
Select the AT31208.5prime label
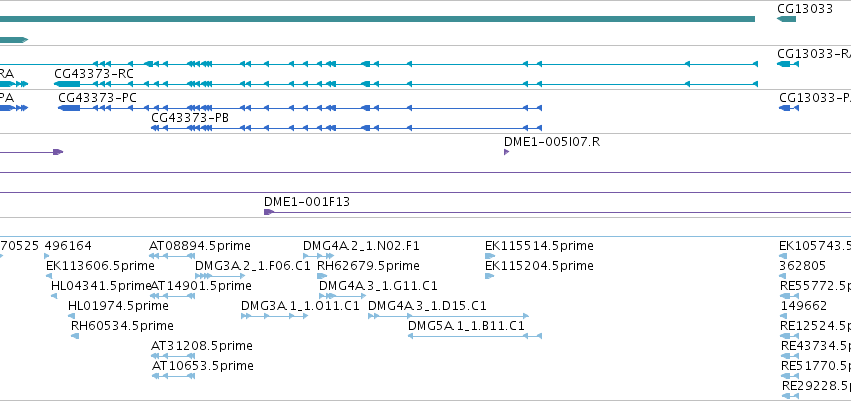[202, 346]
